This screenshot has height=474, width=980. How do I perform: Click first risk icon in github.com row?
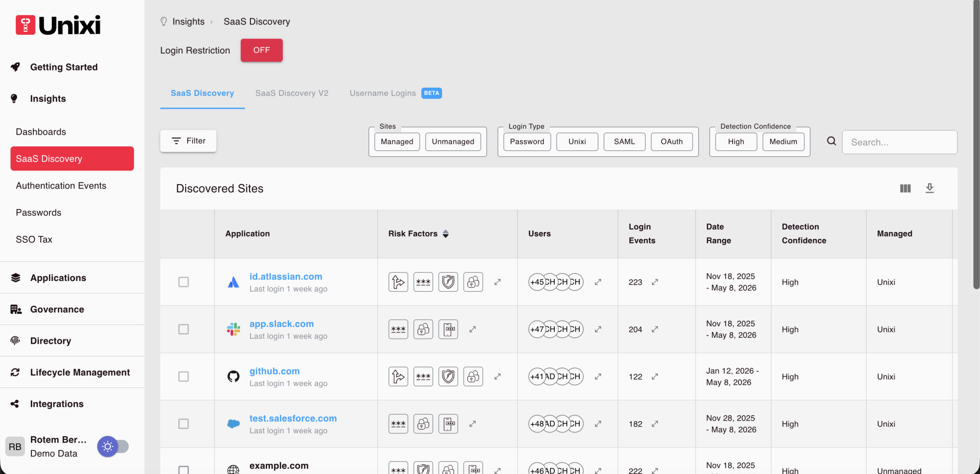click(398, 377)
